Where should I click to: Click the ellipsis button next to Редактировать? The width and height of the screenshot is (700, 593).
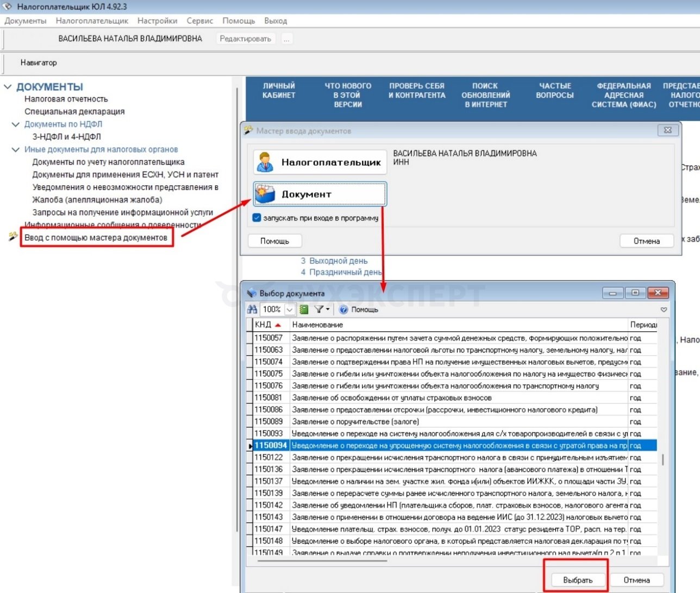pos(286,39)
